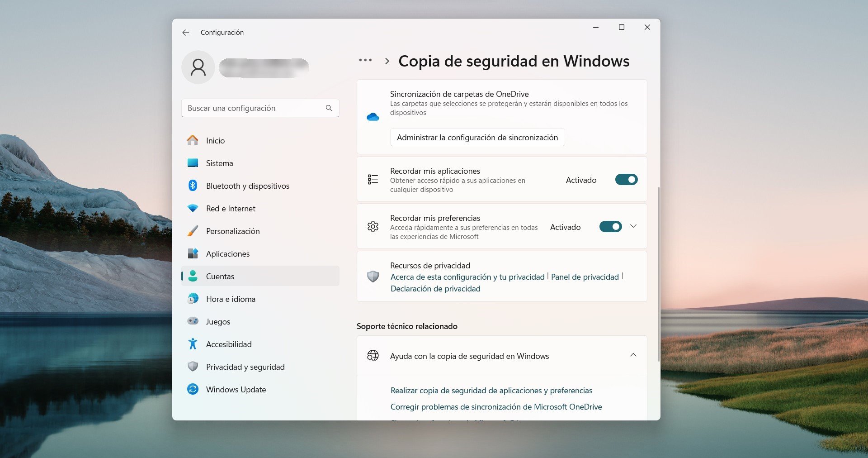Toggle Recordar mis aplicaciones switch

tap(626, 180)
